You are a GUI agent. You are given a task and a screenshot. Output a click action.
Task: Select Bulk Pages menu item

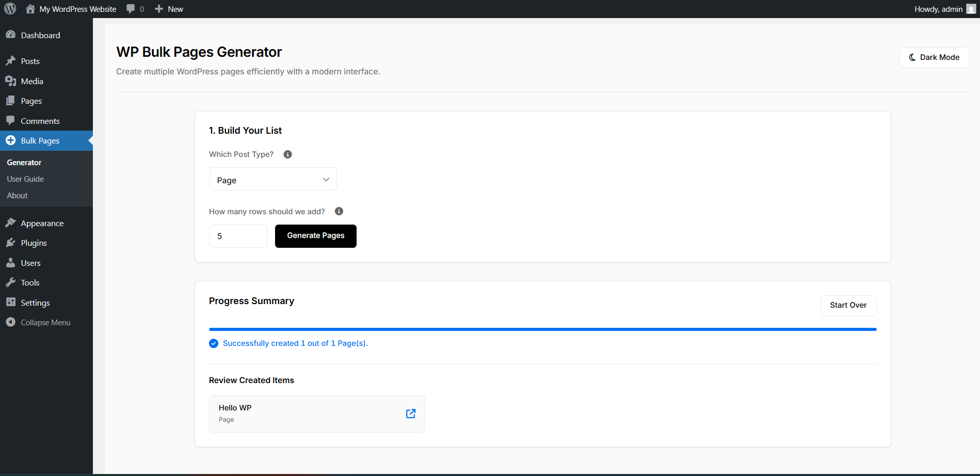point(46,140)
